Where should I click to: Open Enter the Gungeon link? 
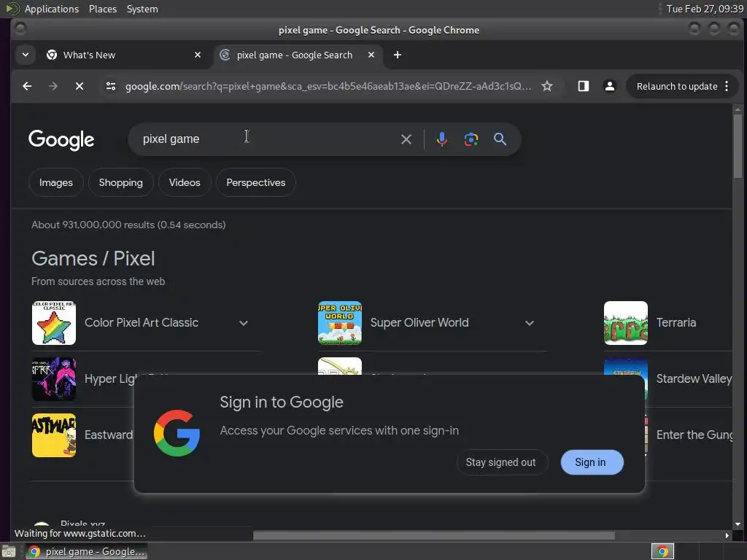click(694, 435)
